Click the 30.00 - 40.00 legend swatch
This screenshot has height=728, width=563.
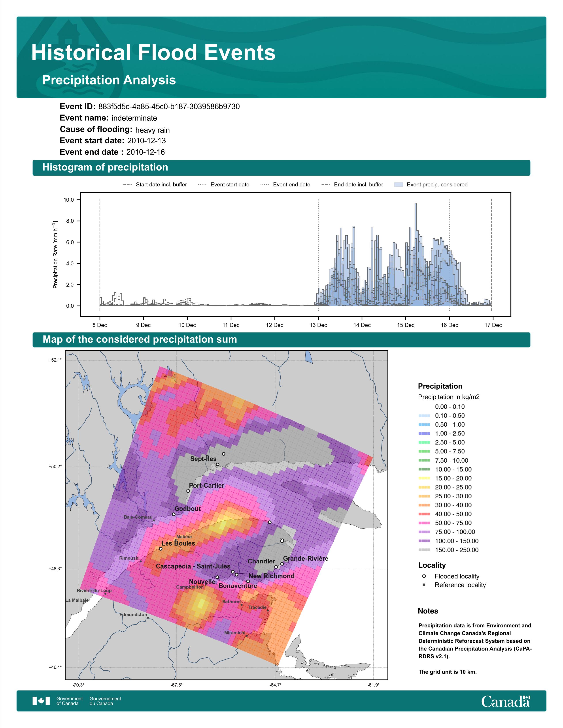coord(424,505)
